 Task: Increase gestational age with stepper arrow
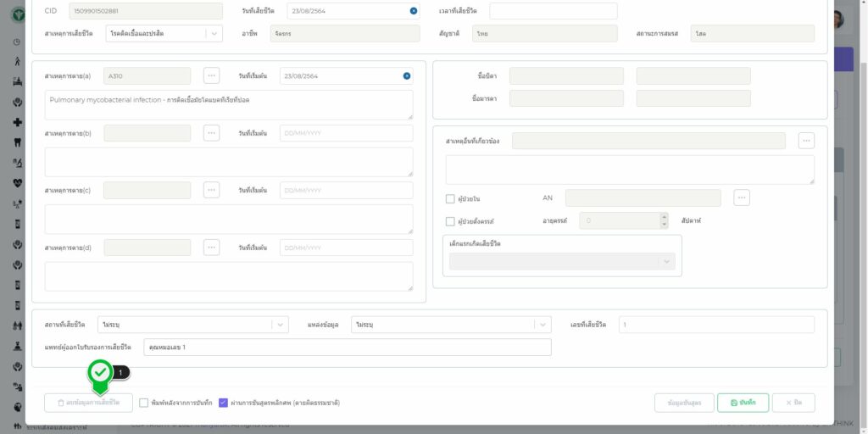[664, 216]
